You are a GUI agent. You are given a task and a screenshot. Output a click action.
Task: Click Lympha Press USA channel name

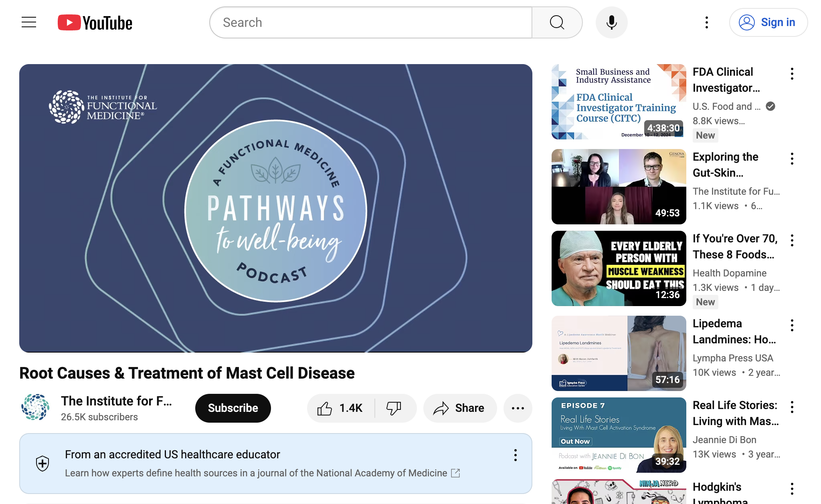tap(733, 358)
